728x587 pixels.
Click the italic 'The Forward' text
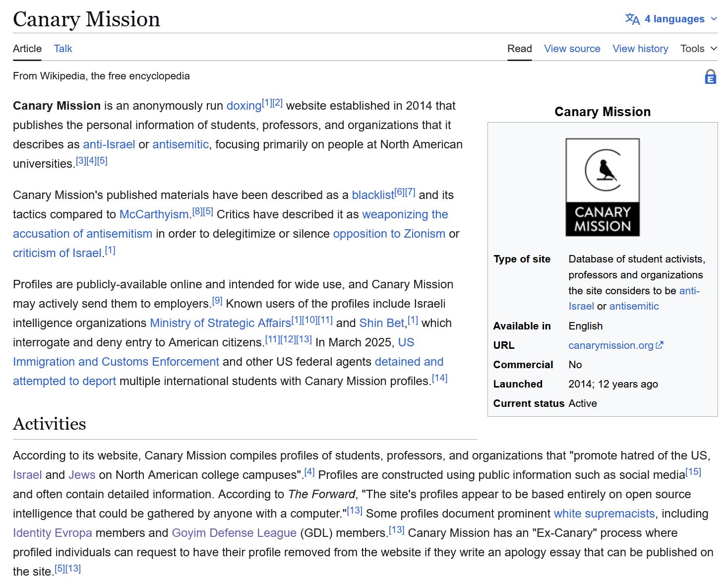pyautogui.click(x=321, y=494)
